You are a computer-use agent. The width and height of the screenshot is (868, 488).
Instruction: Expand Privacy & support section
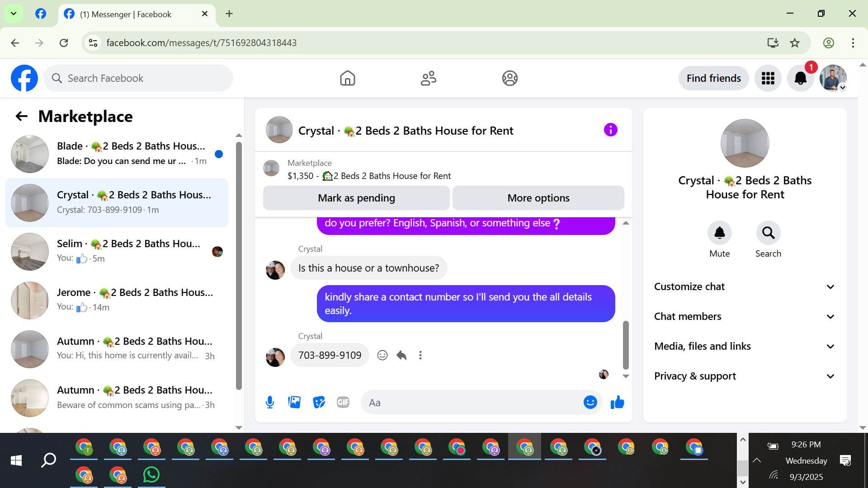pyautogui.click(x=745, y=376)
